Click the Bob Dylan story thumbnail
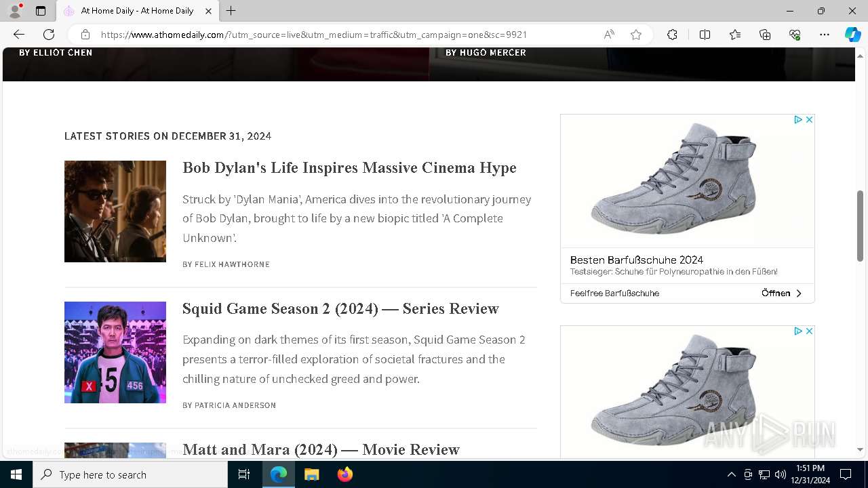868x488 pixels. (115, 211)
